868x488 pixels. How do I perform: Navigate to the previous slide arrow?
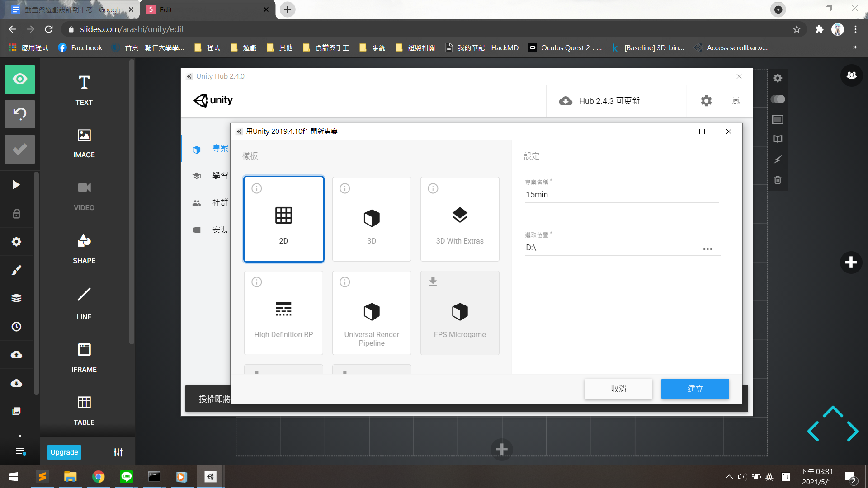tap(813, 431)
